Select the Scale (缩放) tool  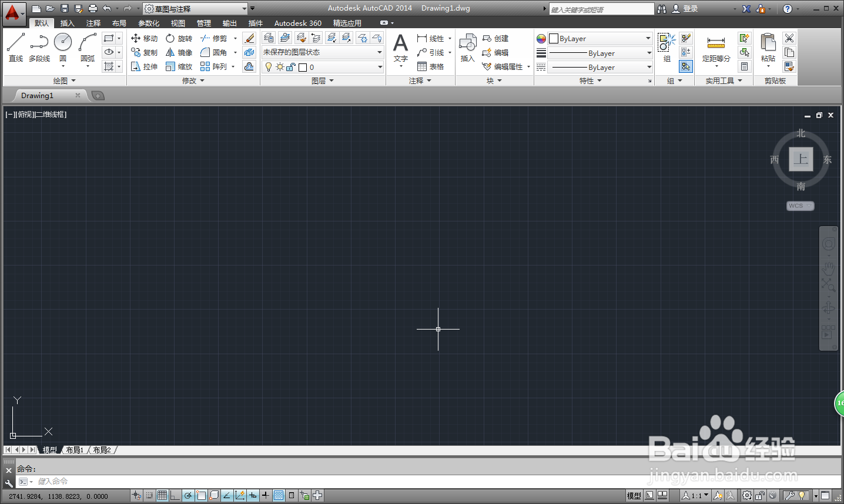click(x=179, y=66)
